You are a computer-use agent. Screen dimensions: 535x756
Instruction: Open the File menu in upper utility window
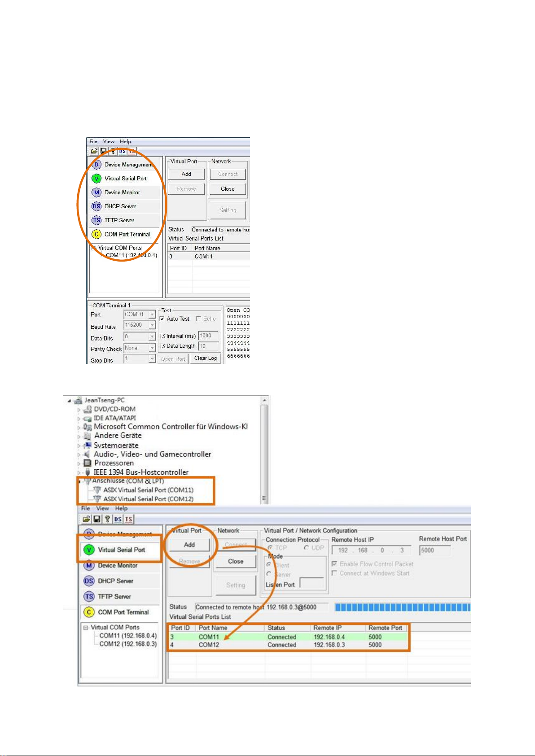pyautogui.click(x=93, y=141)
